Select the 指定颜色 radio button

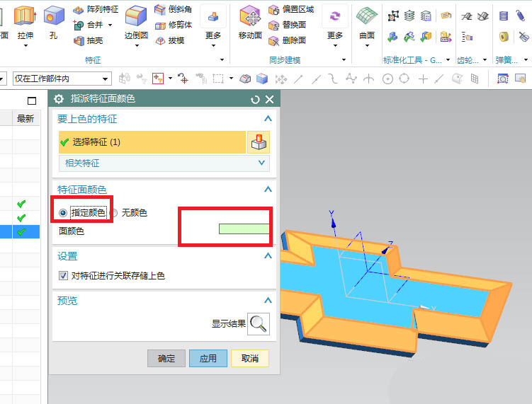coord(63,213)
